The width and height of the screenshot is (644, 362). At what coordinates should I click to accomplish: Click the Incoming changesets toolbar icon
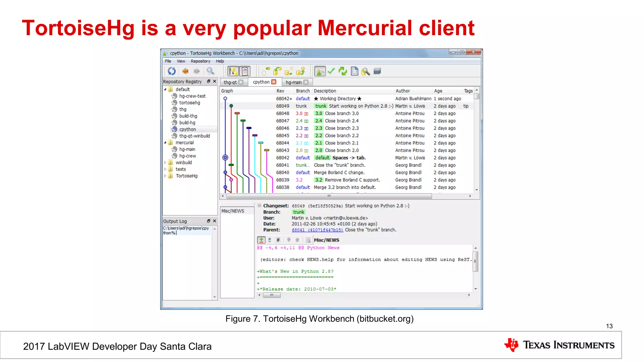(x=266, y=71)
